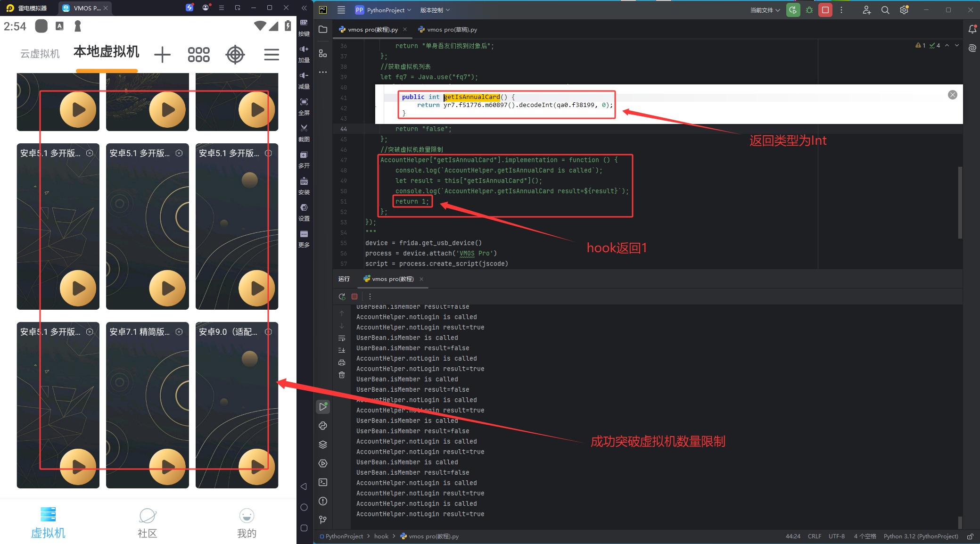
Task: Open hidden tool windows ellipsis in sidebar
Action: (323, 72)
